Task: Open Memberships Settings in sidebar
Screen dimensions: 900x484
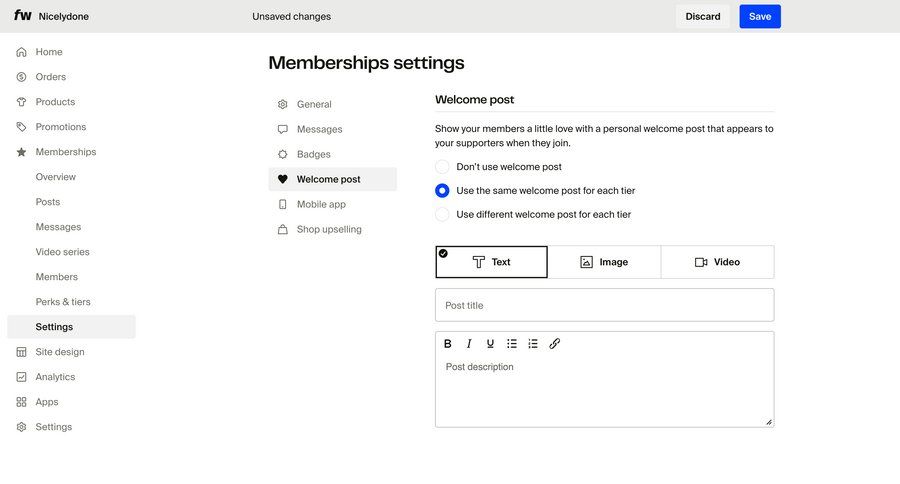Action: coord(72,327)
